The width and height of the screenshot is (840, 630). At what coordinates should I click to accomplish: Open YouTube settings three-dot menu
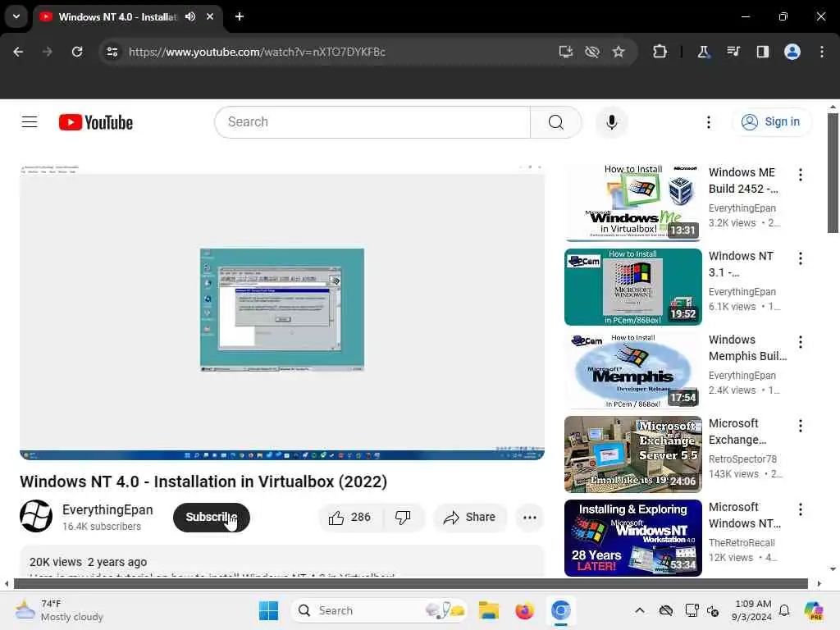click(708, 122)
